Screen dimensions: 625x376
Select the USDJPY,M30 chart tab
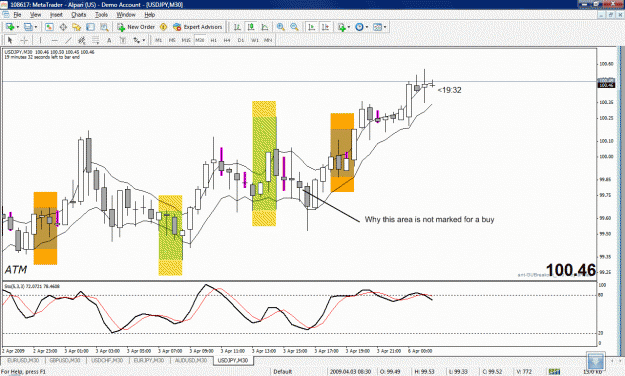click(233, 360)
